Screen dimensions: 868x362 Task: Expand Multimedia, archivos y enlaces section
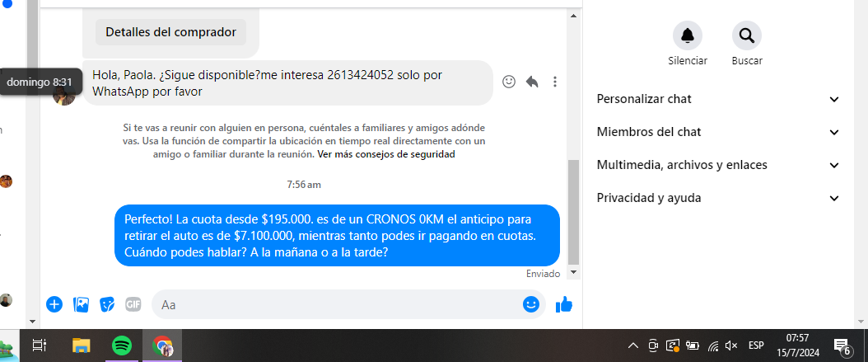point(718,165)
